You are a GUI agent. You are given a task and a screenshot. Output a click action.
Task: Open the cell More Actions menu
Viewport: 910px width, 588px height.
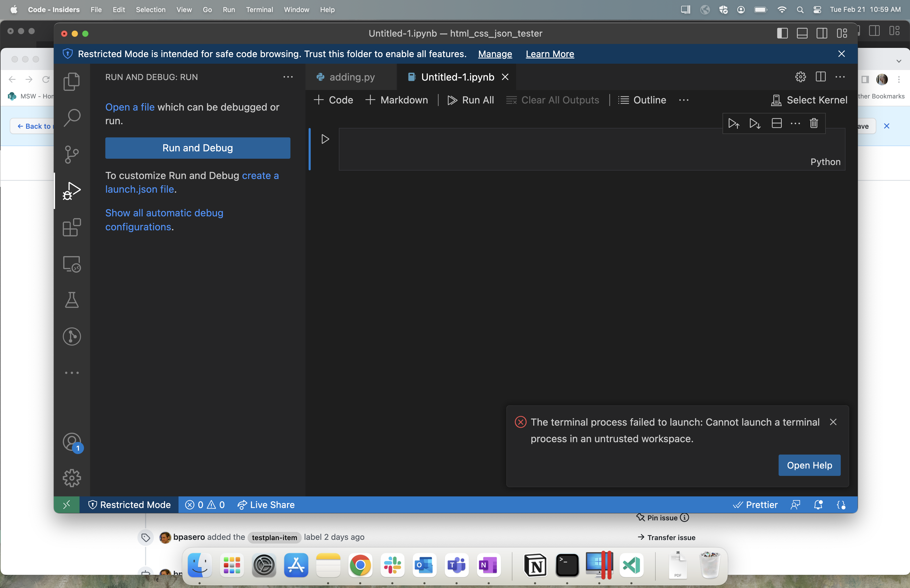(x=795, y=123)
